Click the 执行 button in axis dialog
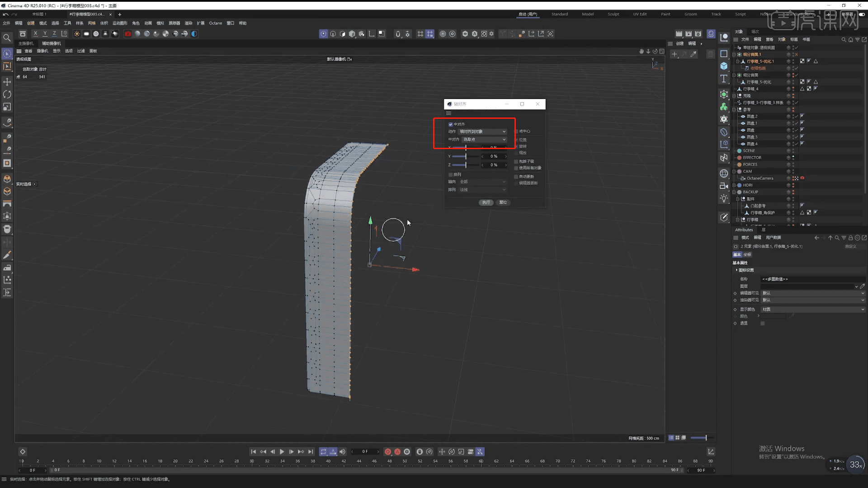 (x=486, y=202)
